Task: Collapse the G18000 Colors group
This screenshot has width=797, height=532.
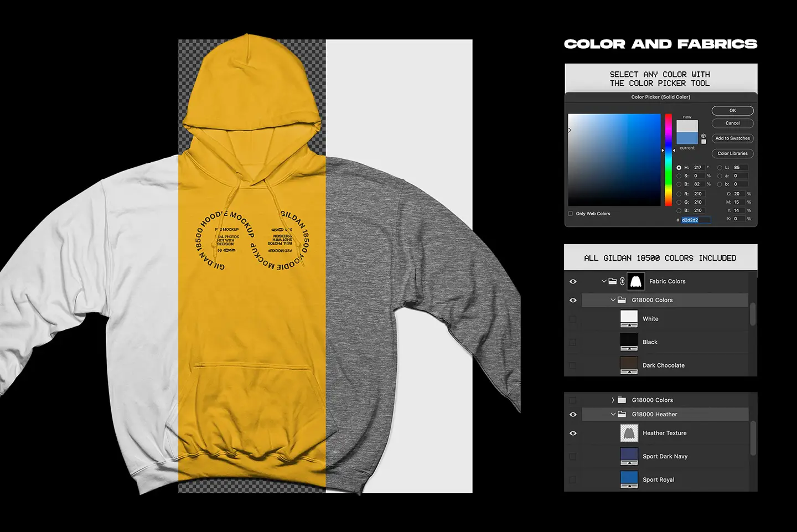Action: click(613, 300)
